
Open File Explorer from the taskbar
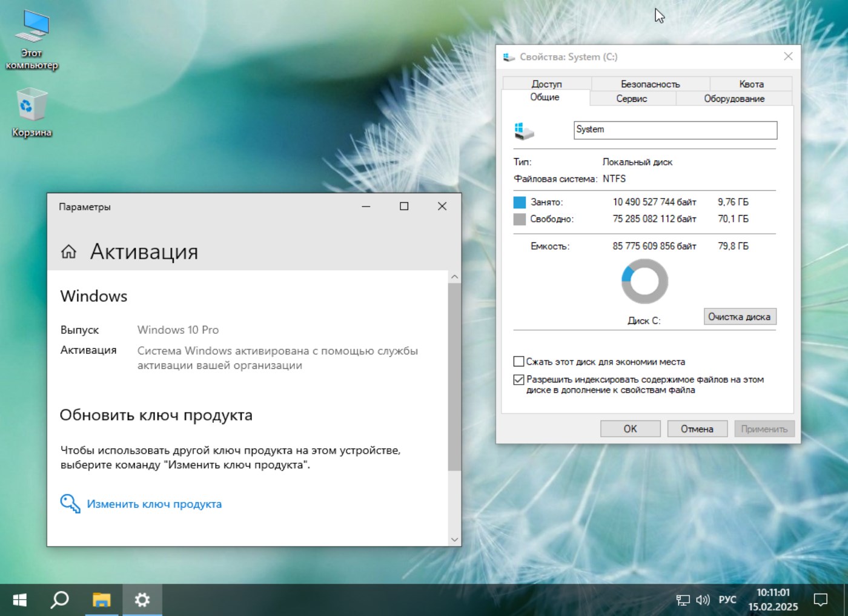(x=101, y=600)
